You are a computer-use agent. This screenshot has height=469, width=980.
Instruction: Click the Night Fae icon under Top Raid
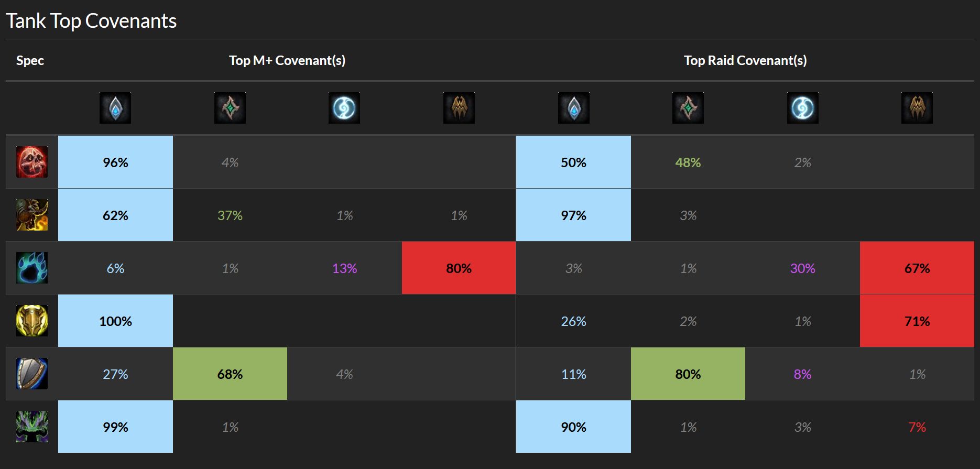click(802, 108)
